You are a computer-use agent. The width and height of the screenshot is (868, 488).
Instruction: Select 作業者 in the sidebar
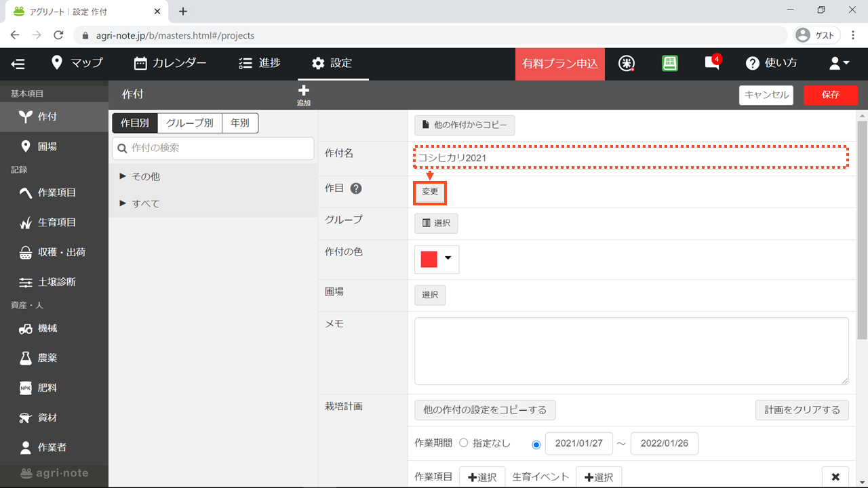(x=54, y=447)
